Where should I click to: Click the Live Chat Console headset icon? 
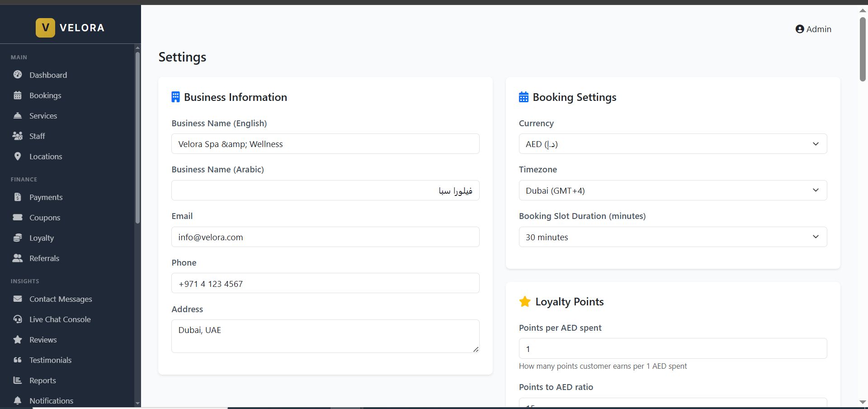[18, 319]
